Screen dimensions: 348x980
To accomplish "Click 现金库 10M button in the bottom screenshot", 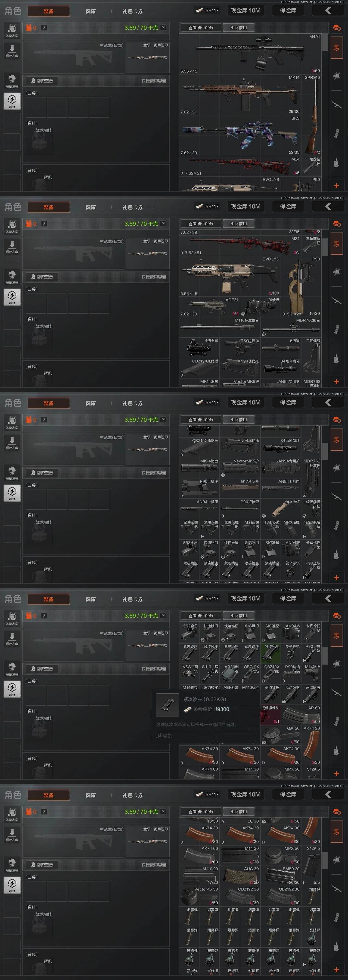I will (246, 794).
